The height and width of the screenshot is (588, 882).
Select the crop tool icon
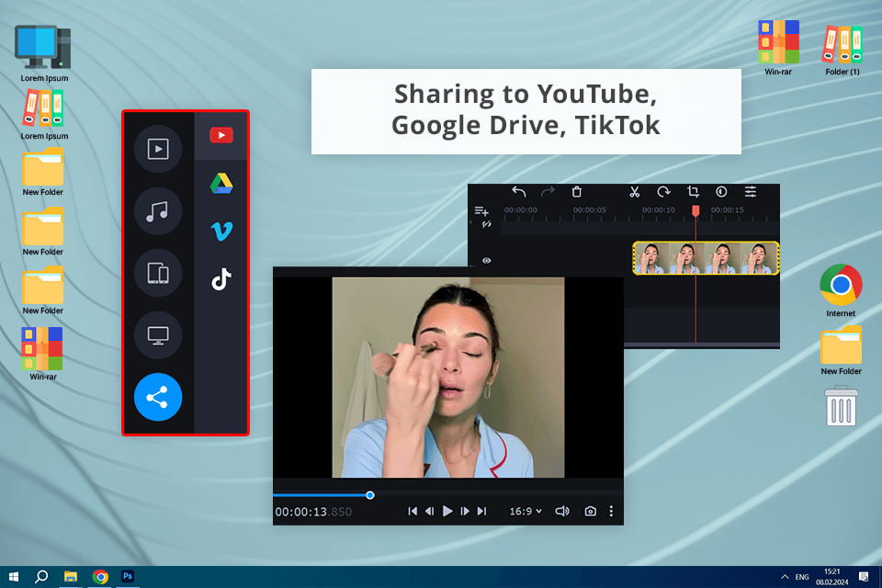click(693, 192)
